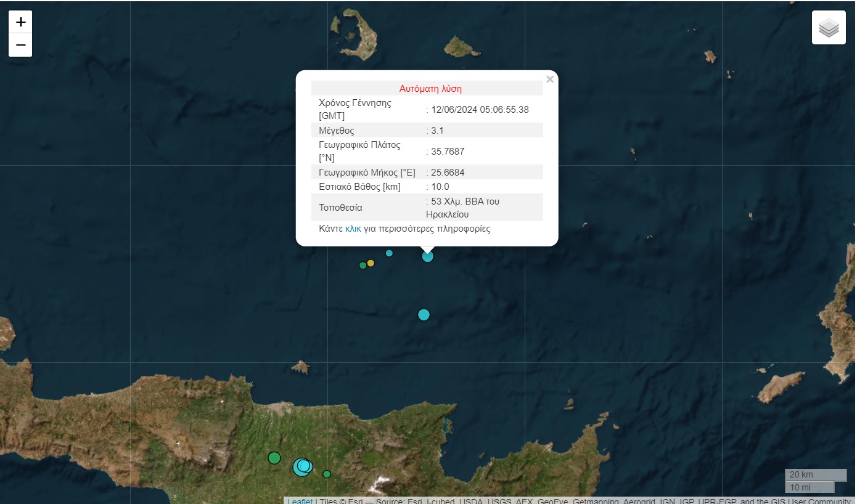Click the Μέγεθος label
The image size is (865, 504).
tap(337, 131)
